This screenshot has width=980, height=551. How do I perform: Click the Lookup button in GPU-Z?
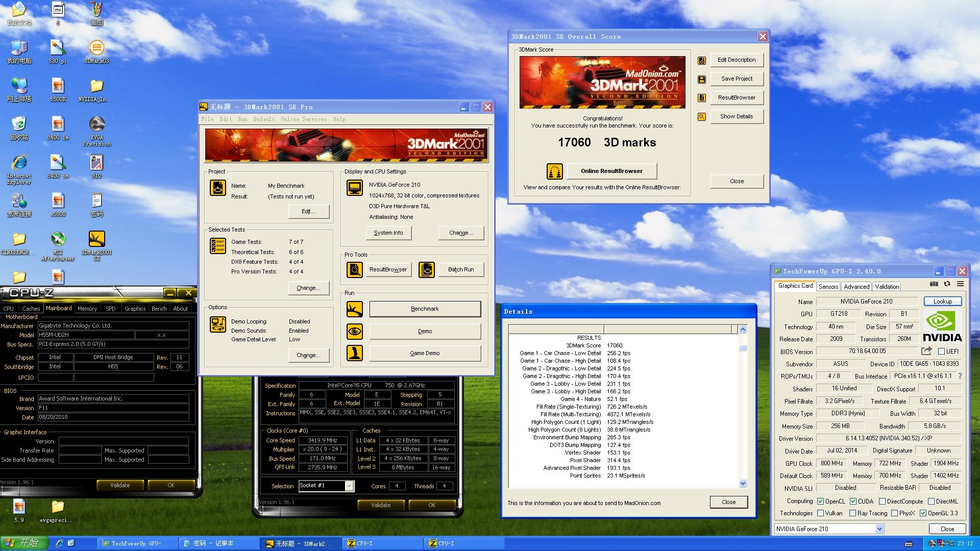[x=943, y=302]
